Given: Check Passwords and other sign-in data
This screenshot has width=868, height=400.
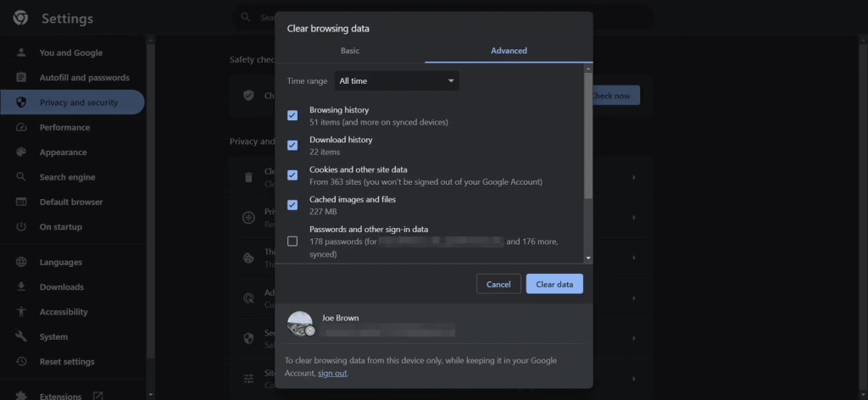Looking at the screenshot, I should pos(292,242).
